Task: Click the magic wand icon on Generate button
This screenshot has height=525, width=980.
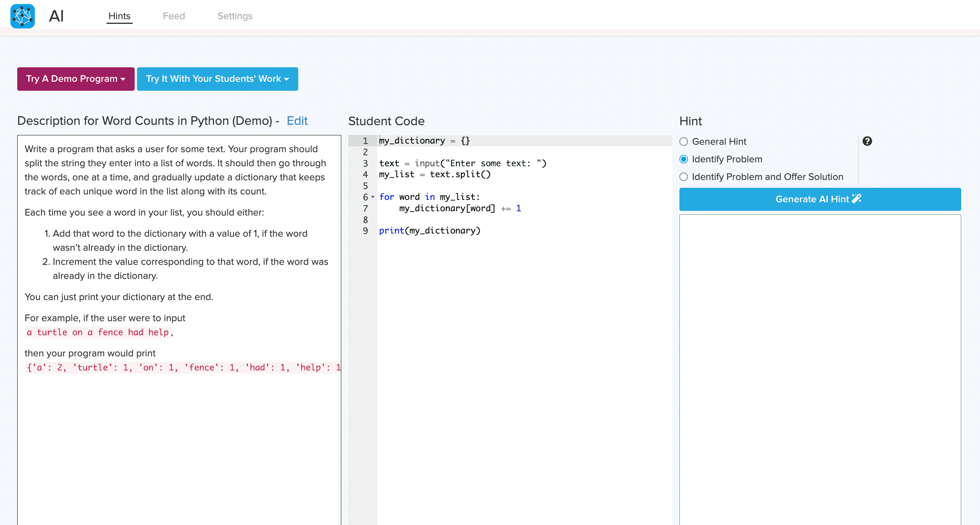Action: tap(857, 199)
